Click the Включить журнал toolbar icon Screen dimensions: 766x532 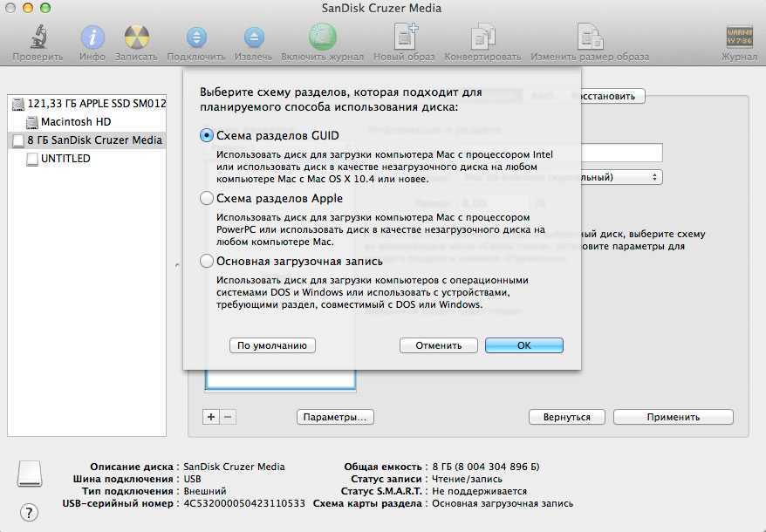click(x=323, y=37)
